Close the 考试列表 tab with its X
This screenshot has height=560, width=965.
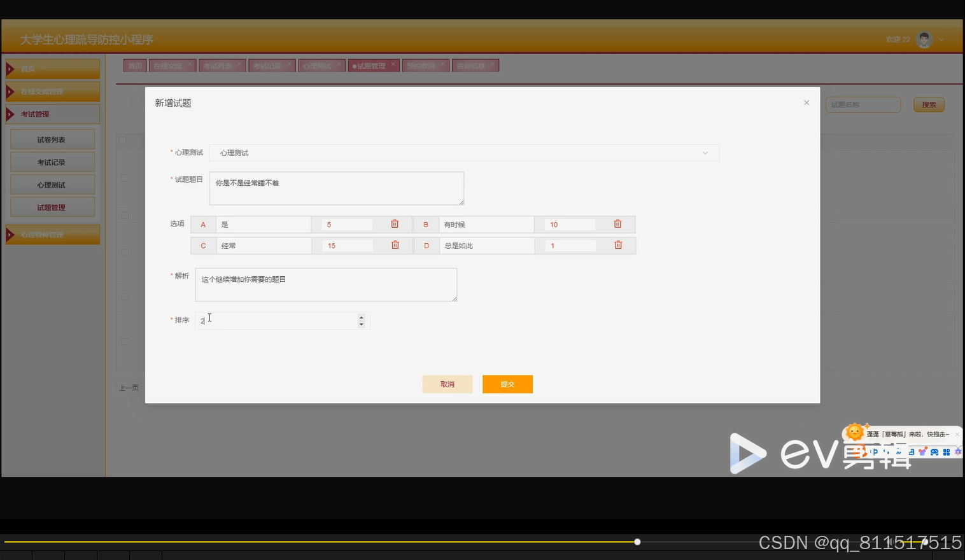click(x=239, y=64)
